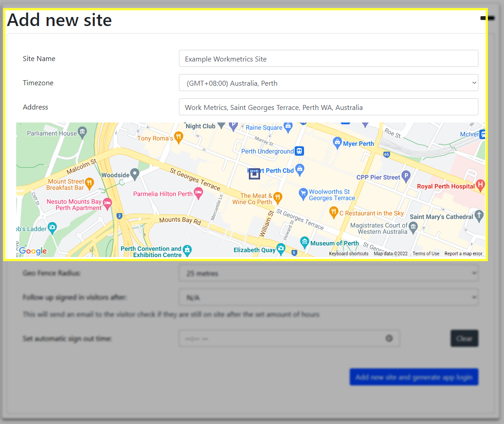Viewport: 504px width, 424px height.
Task: Click the Nesuto Mounts Bay hotel marker
Action: click(107, 203)
